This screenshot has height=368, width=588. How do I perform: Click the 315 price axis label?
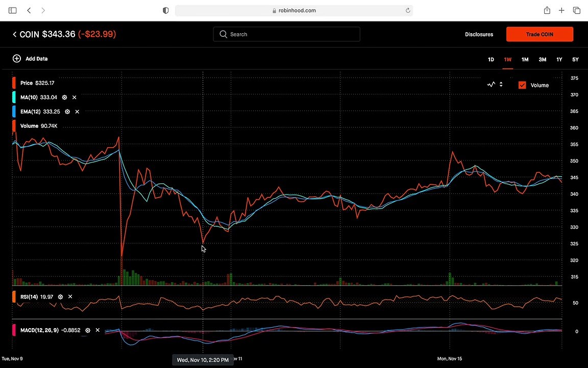(574, 277)
